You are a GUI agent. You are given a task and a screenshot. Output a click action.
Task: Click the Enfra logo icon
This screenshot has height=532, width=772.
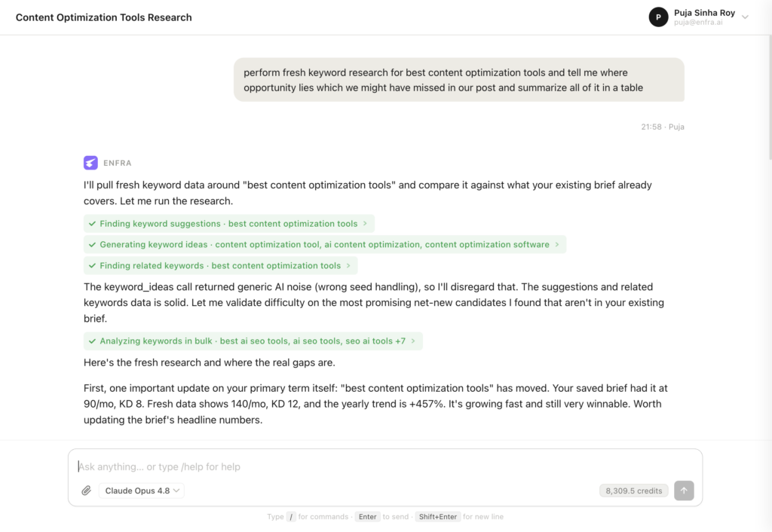click(x=90, y=163)
